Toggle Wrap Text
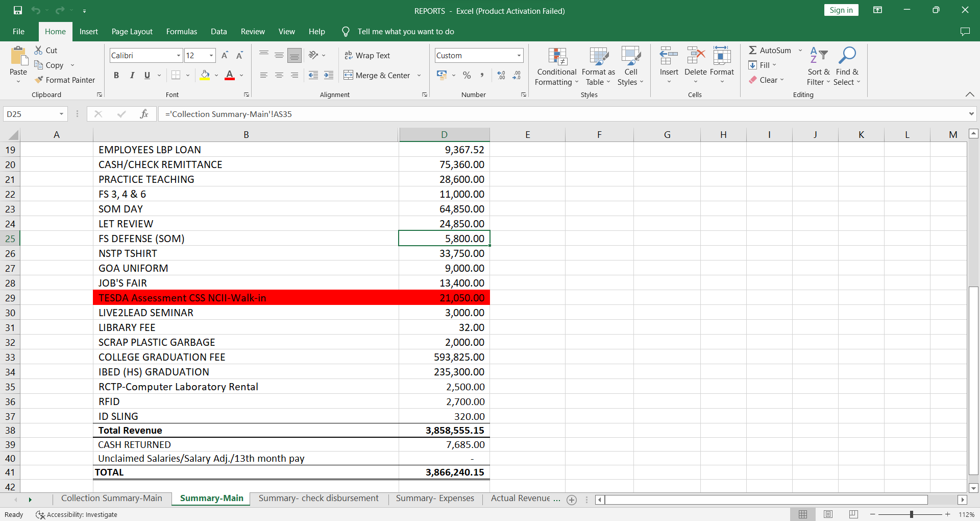Viewport: 980px width, 521px height. [x=367, y=55]
